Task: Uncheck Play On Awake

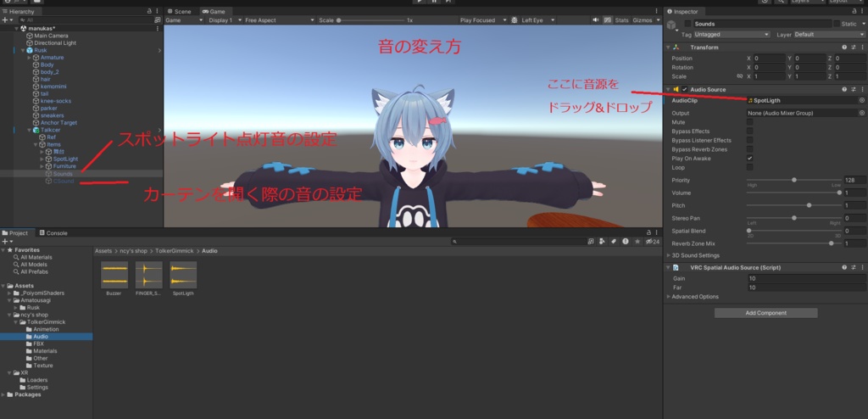Action: 749,159
